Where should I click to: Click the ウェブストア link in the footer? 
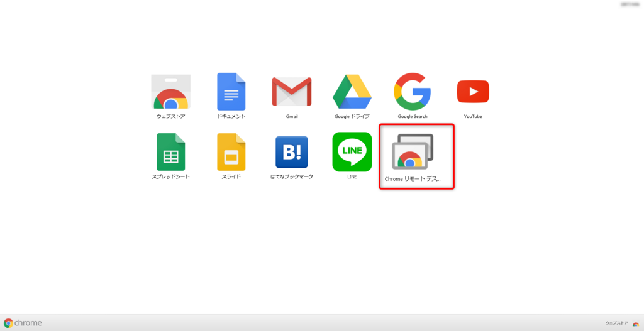(x=616, y=323)
